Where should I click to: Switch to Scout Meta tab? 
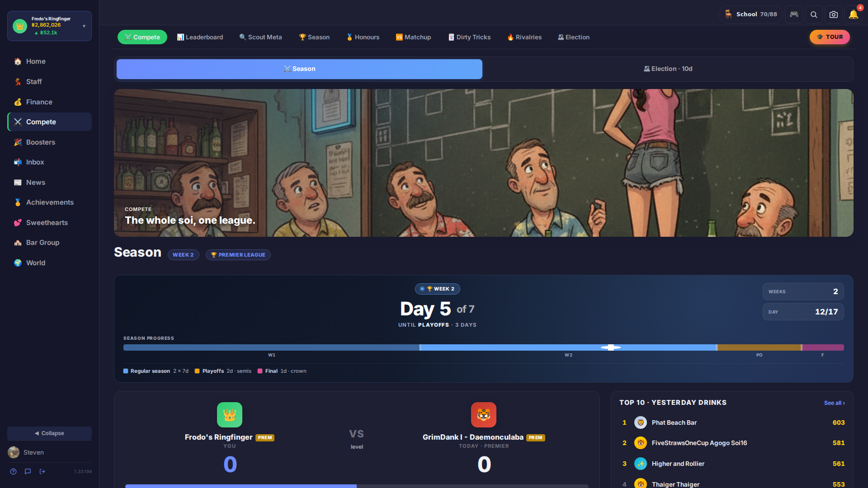[x=260, y=37]
